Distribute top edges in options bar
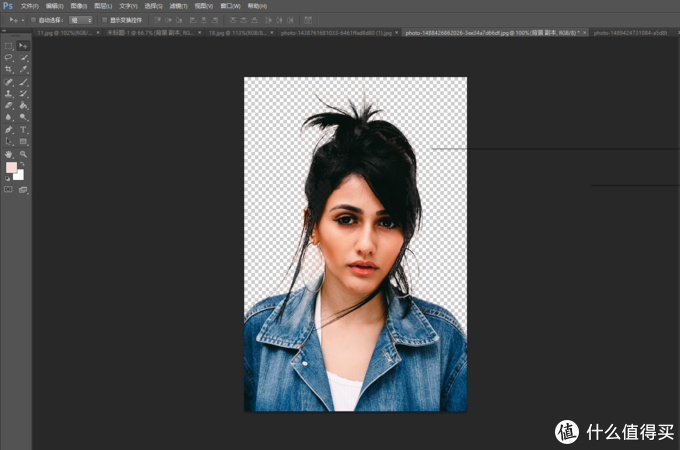The width and height of the screenshot is (680, 450). click(233, 20)
